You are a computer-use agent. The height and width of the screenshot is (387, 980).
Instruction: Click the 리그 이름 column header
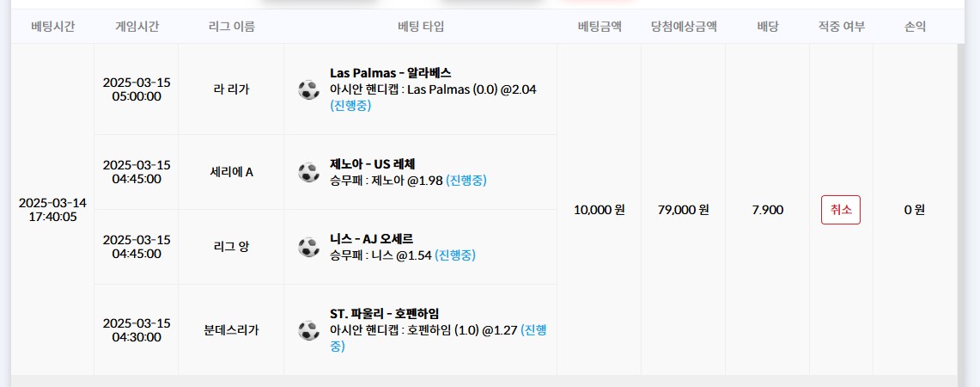click(x=231, y=27)
